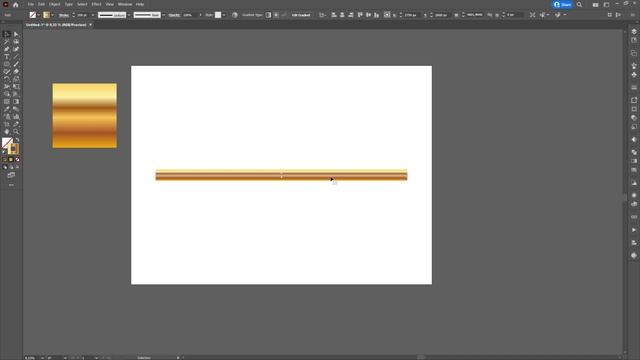Open Edit Toolbar three-dots at toolbar bottom
Screen dimensions: 640x360
(x=11, y=185)
